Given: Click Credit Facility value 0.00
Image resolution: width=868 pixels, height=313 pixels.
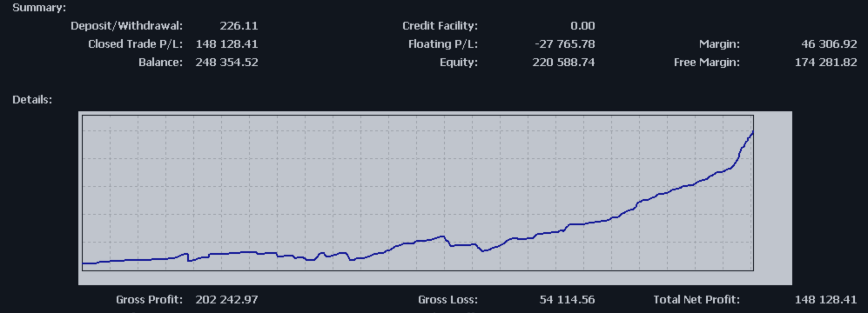Looking at the screenshot, I should point(583,26).
